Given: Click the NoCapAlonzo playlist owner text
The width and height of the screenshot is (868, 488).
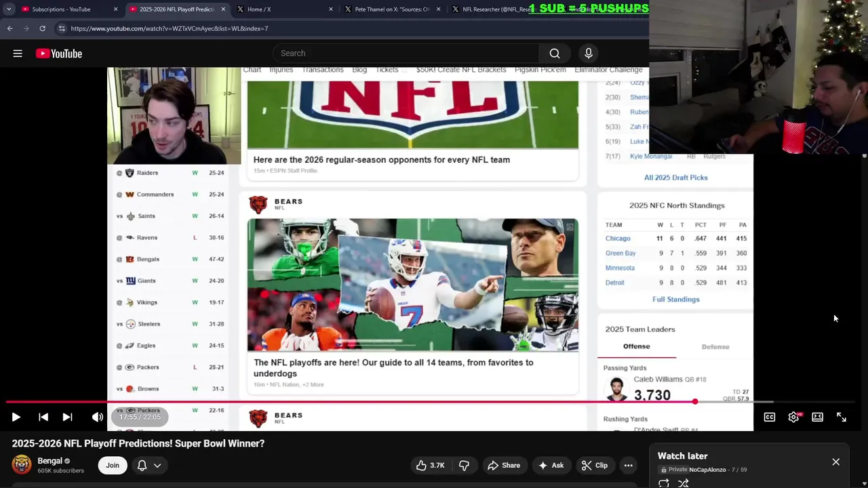Looking at the screenshot, I should click(708, 470).
